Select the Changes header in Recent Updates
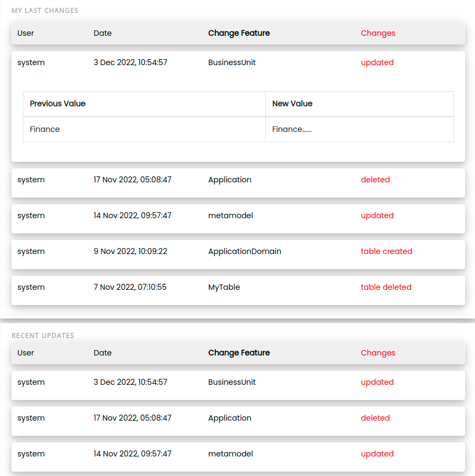 coord(378,353)
